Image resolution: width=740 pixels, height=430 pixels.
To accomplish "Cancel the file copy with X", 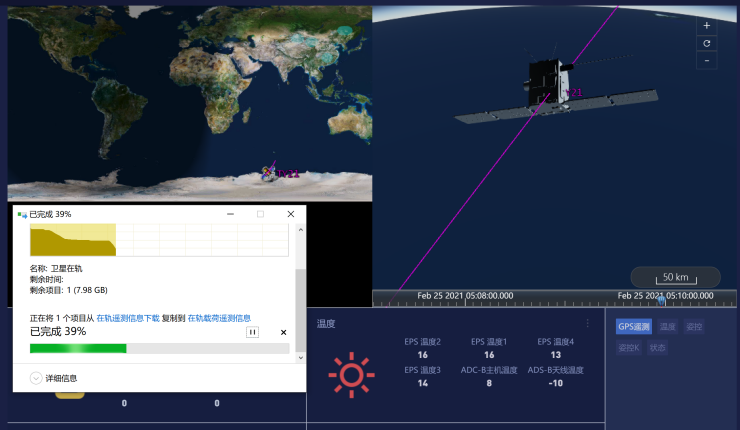I will coord(283,332).
